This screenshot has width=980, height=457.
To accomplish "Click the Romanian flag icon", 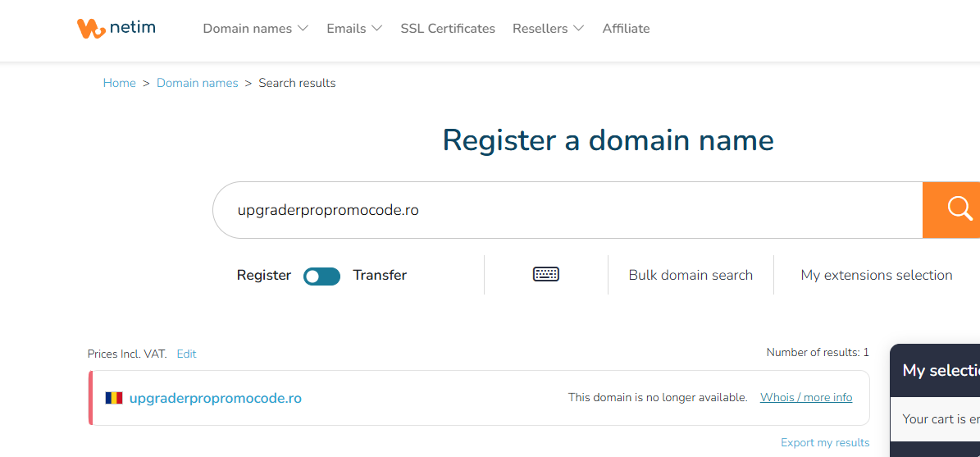I will coord(114,398).
